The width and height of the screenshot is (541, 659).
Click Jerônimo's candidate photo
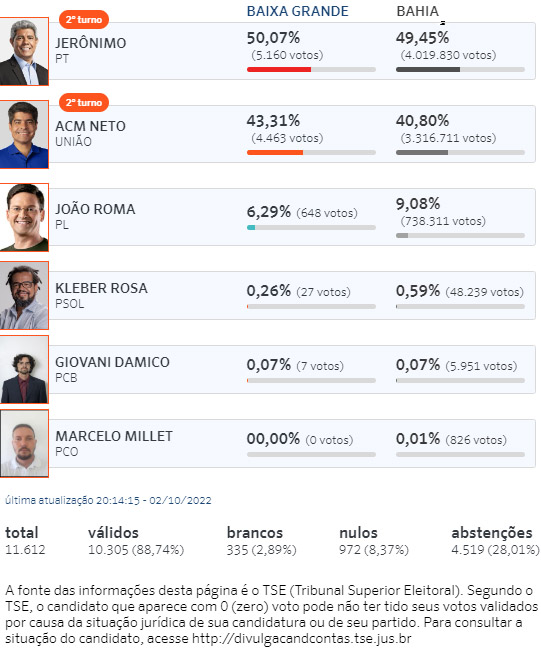[x=24, y=51]
